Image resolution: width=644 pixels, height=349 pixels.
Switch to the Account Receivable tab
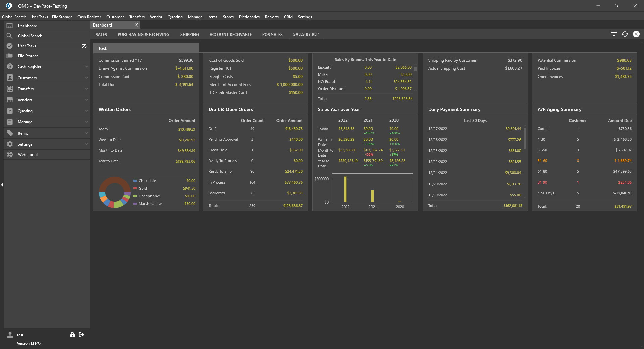(230, 34)
